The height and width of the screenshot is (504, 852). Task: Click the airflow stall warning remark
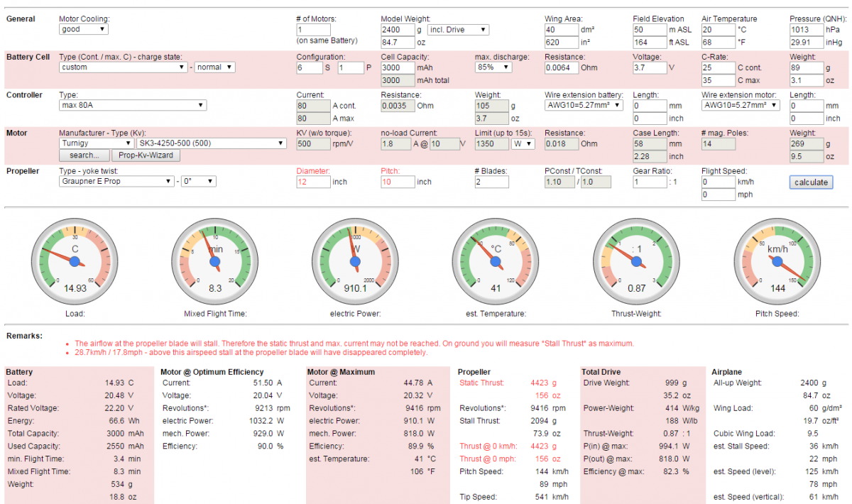point(354,343)
